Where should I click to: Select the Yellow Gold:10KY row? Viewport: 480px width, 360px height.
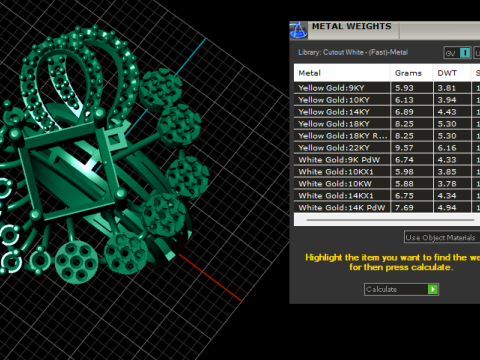pyautogui.click(x=387, y=100)
